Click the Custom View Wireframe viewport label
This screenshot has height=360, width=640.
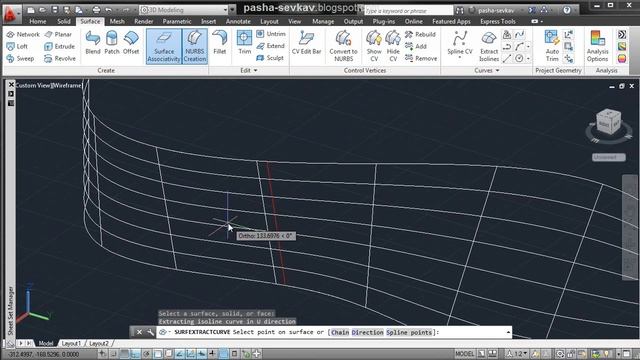[x=49, y=85]
